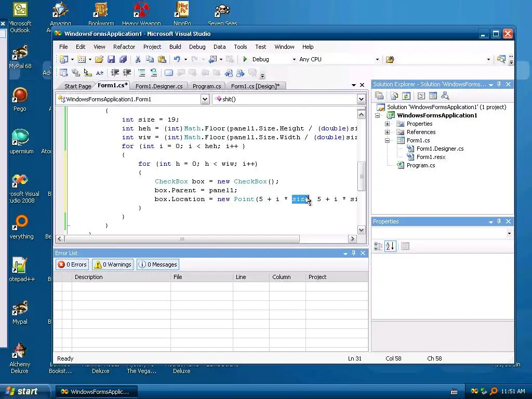532x399 pixels.
Task: Open the WindowsFormsApplication1.Form1 class dropdown
Action: [205, 99]
